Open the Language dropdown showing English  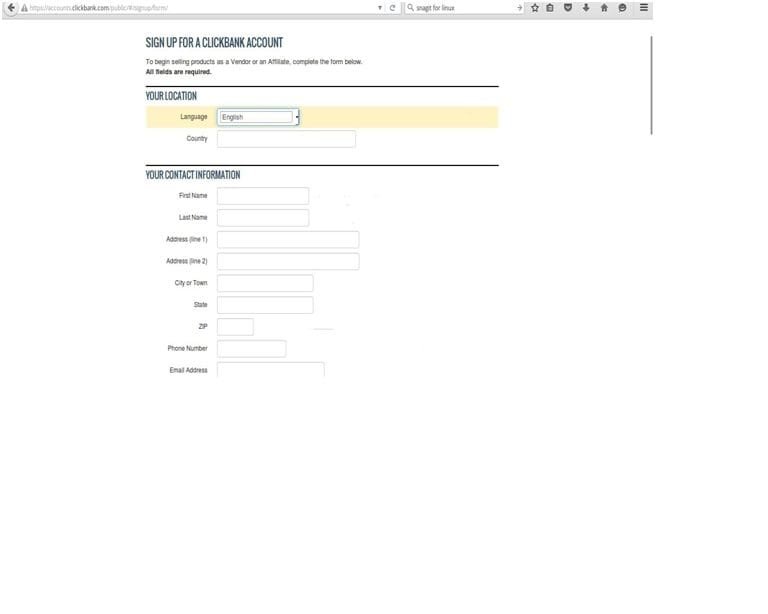pyautogui.click(x=258, y=117)
